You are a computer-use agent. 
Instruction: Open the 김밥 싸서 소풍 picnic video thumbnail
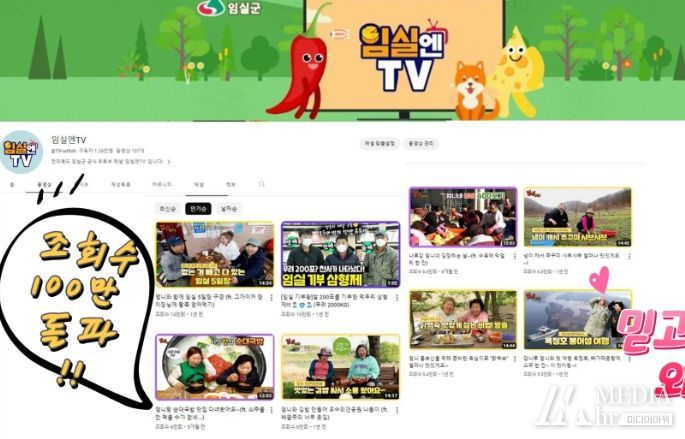340,367
